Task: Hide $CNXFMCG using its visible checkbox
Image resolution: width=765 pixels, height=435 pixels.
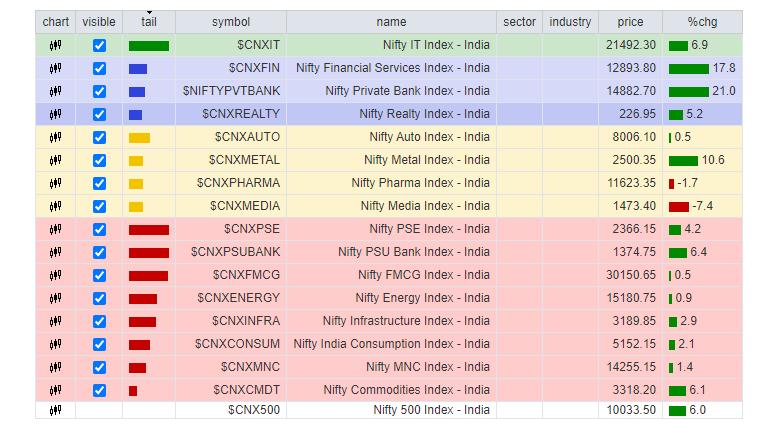Action: pos(99,275)
